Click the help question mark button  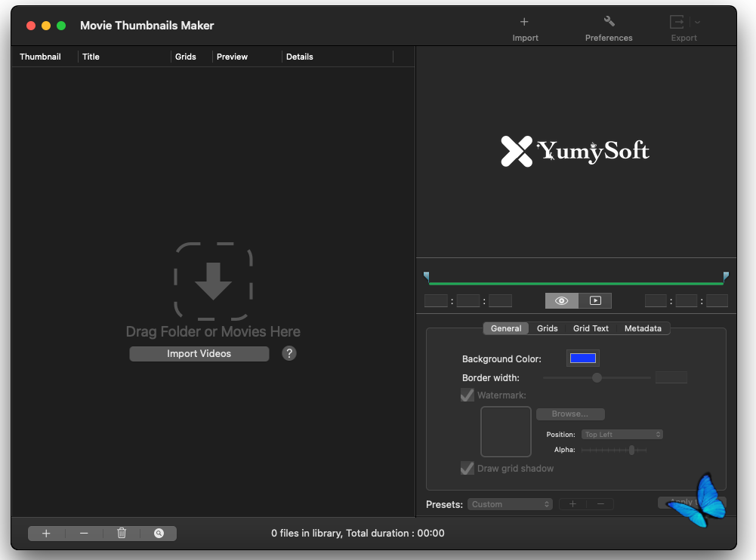click(289, 353)
